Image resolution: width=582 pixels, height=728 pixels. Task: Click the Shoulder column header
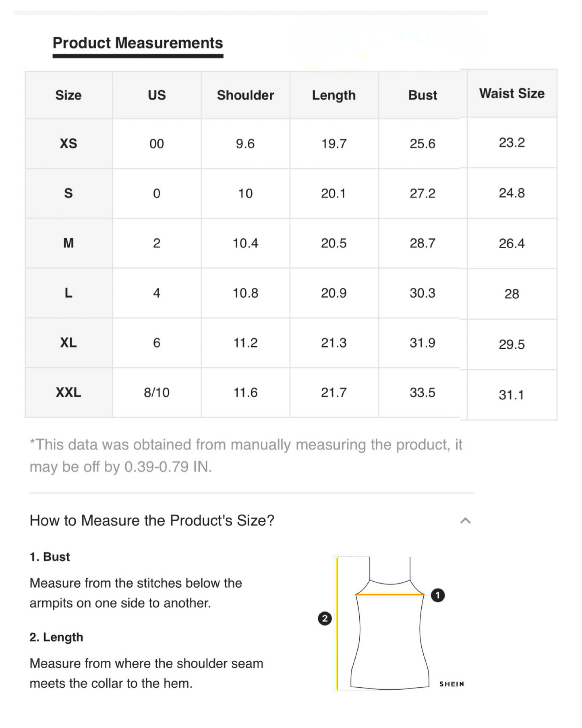pyautogui.click(x=245, y=95)
